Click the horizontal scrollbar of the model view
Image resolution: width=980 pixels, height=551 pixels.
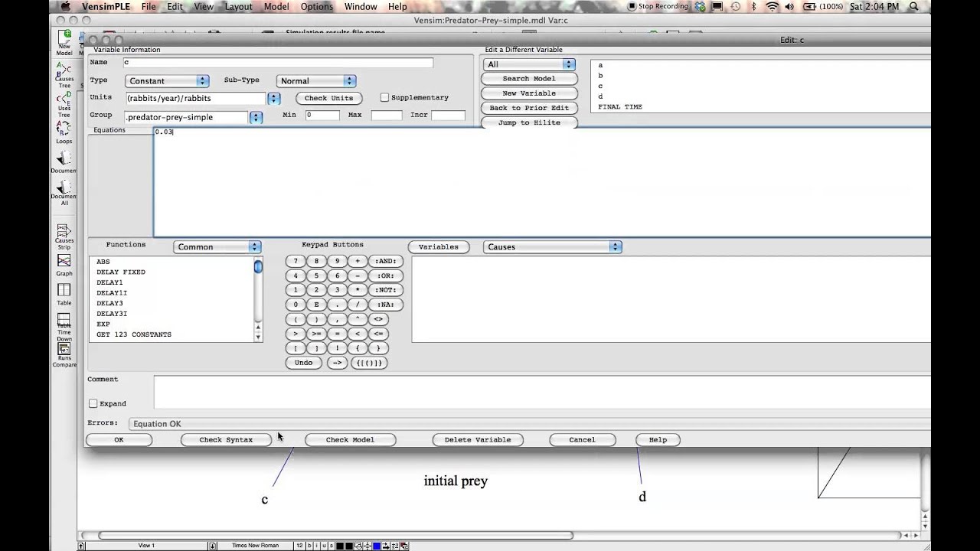pyautogui.click(x=335, y=536)
